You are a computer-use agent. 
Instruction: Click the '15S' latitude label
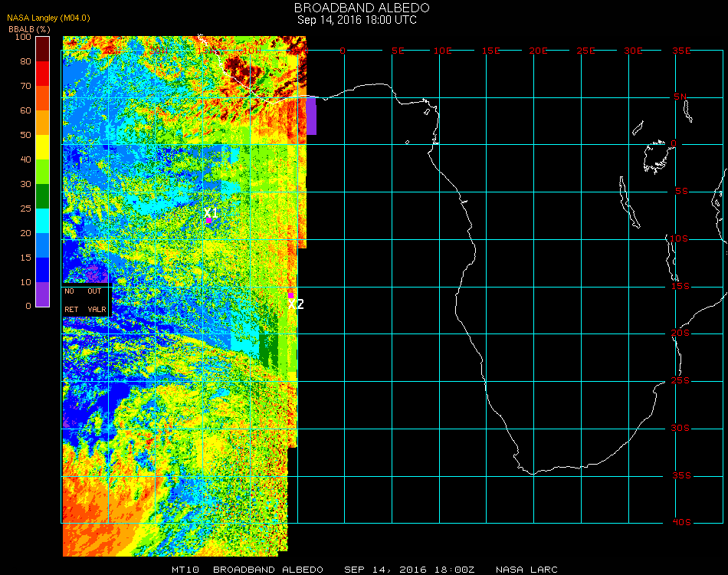(x=680, y=286)
